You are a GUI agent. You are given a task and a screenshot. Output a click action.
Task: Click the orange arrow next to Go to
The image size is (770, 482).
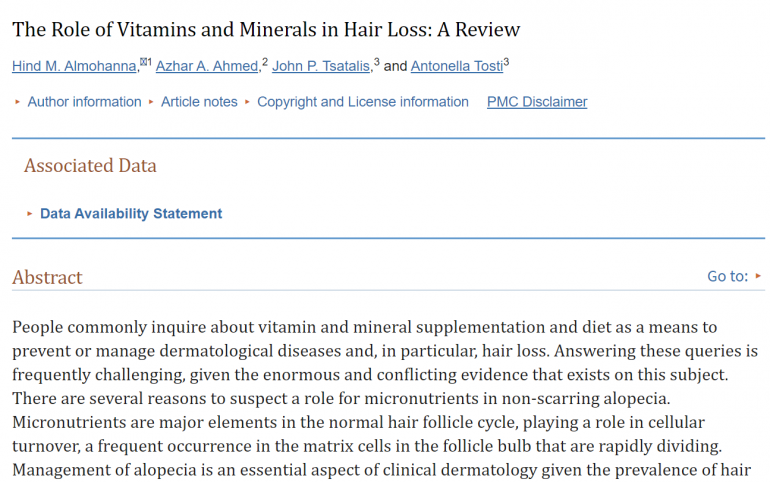[758, 276]
